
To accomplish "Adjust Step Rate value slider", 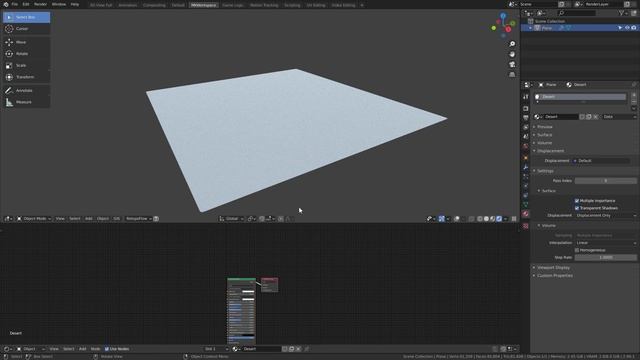I will coord(606,258).
